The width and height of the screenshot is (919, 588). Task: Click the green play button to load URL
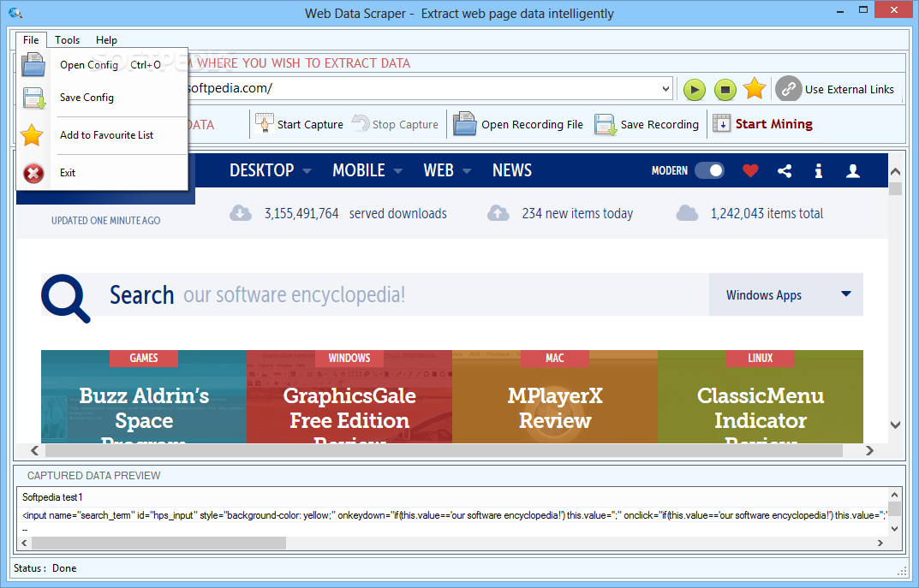[695, 90]
